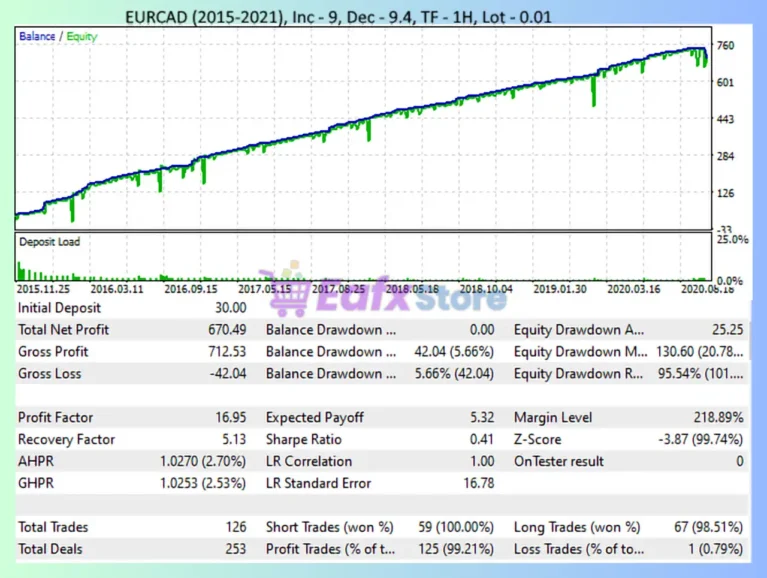Viewport: 767px width, 578px height.
Task: Select the AHPR label
Action: click(x=36, y=461)
